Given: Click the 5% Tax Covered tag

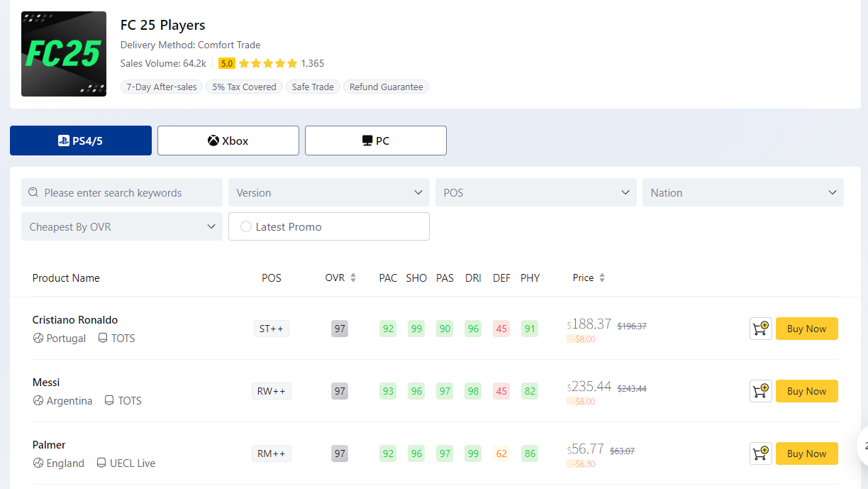Looking at the screenshot, I should (x=245, y=87).
